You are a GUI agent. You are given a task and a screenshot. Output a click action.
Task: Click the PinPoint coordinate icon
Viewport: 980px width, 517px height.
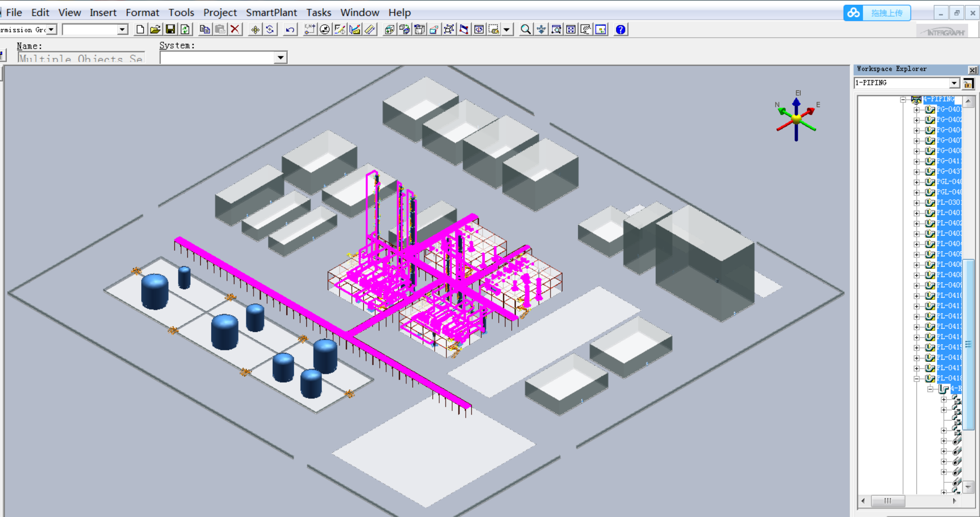(x=309, y=29)
